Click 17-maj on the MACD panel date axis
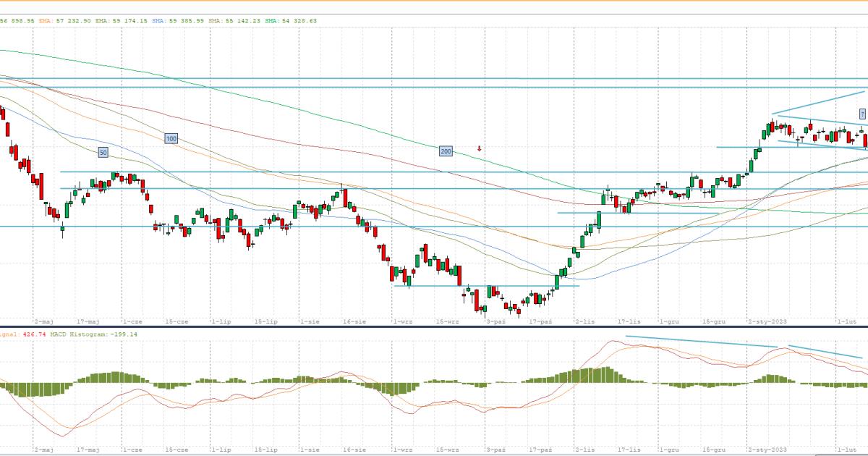 pos(88,449)
